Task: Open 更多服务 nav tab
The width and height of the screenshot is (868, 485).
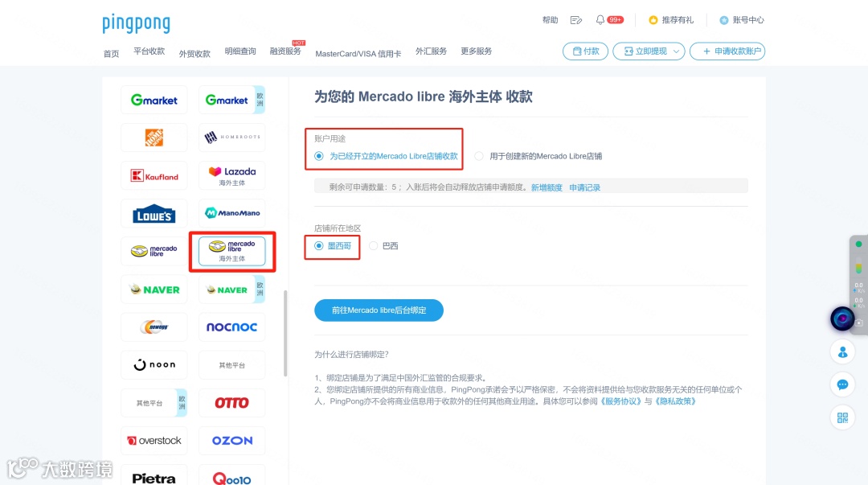Action: 476,51
